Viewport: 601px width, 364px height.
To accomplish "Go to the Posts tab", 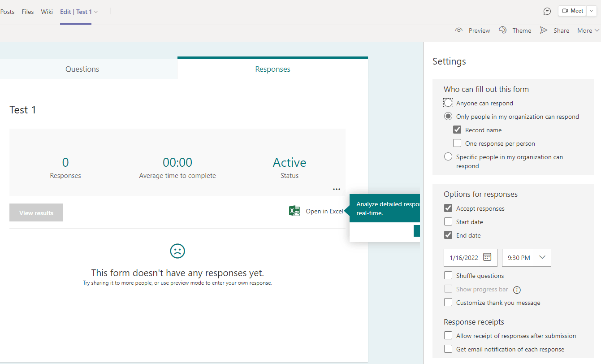I will (x=8, y=12).
